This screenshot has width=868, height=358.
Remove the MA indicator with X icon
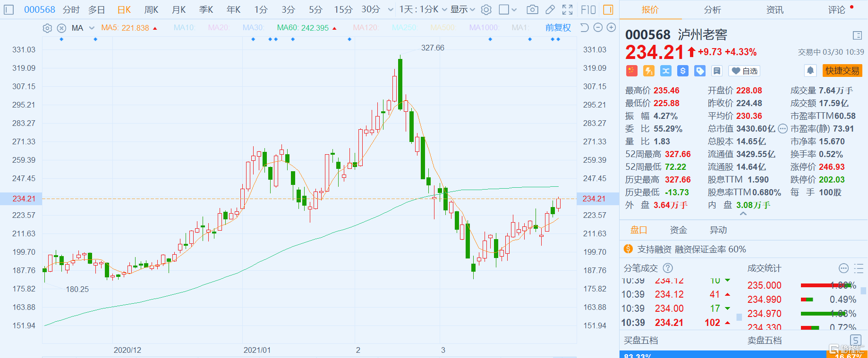61,28
